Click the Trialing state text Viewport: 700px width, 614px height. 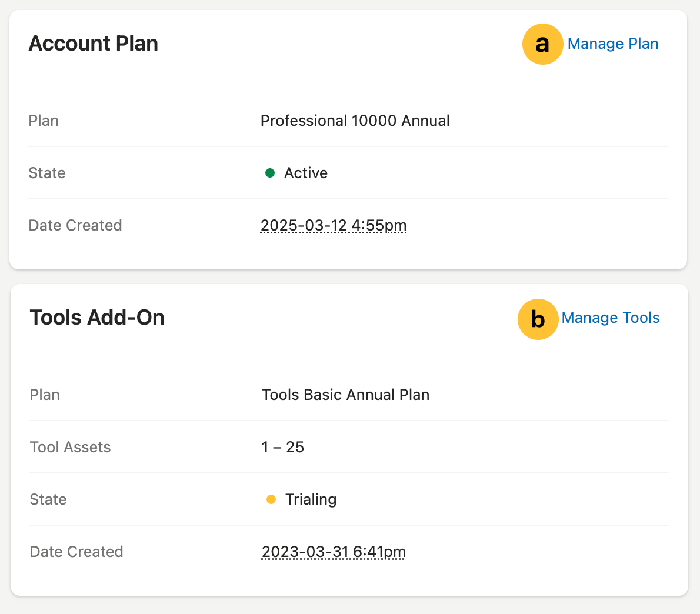click(311, 499)
